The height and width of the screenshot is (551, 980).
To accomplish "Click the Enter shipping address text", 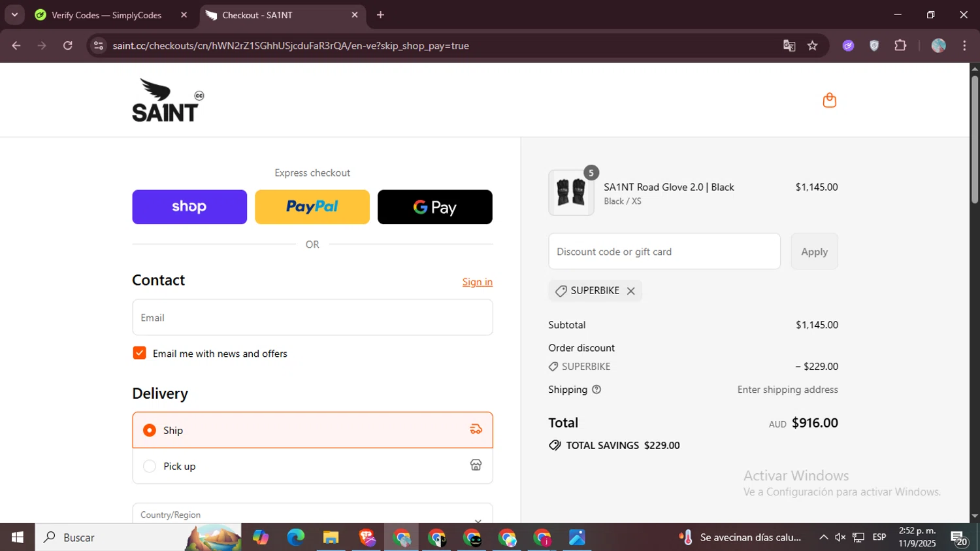I will click(x=788, y=390).
